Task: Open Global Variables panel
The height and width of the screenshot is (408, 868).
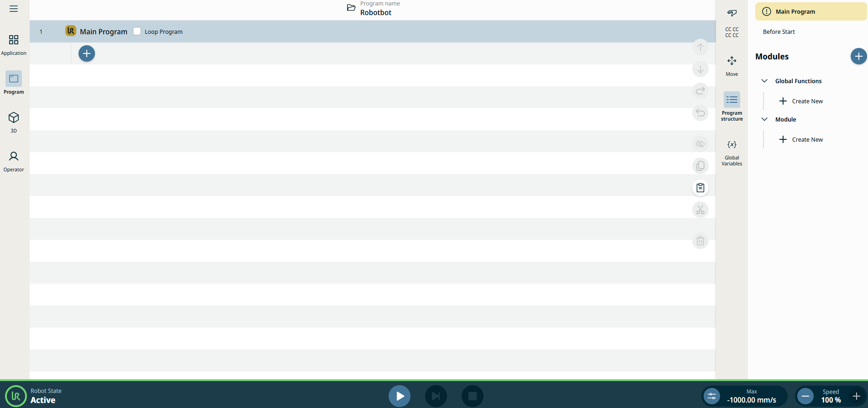Action: click(x=731, y=153)
